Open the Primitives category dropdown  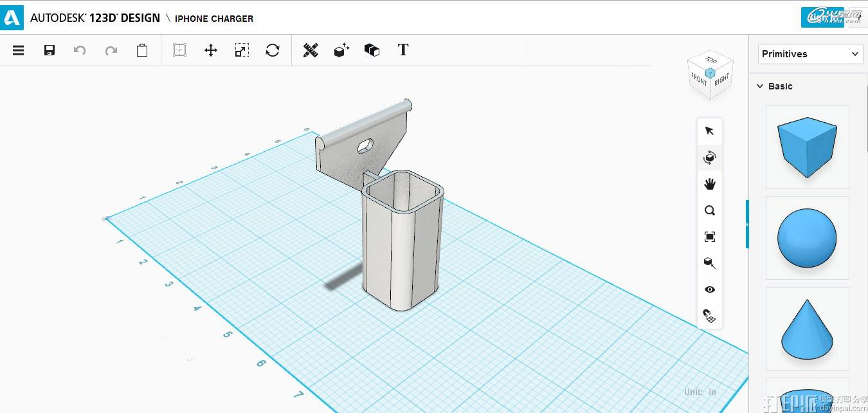coord(810,54)
